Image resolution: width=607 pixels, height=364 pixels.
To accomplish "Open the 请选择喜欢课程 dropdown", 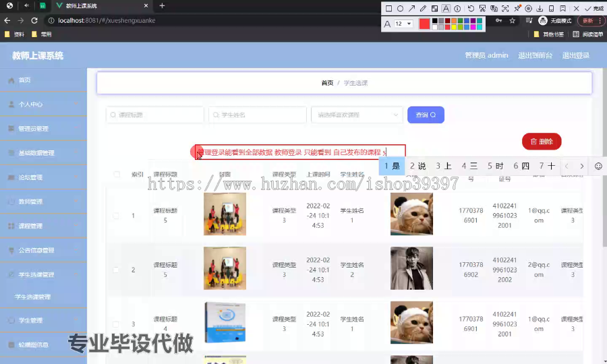I will coord(357,115).
